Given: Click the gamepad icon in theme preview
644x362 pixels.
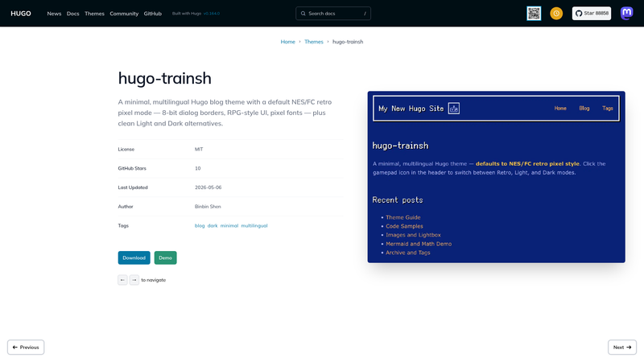Looking at the screenshot, I should (x=454, y=109).
